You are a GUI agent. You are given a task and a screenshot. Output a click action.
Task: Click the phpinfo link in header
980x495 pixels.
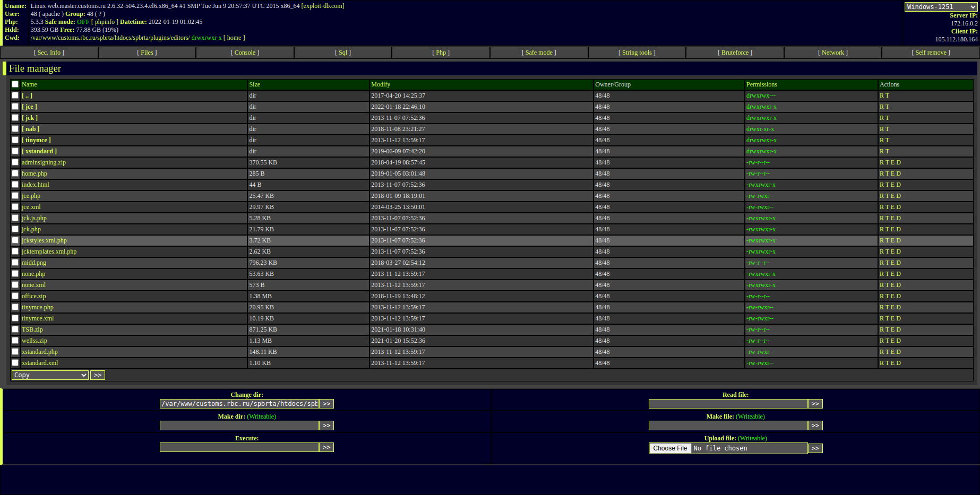[x=105, y=22]
